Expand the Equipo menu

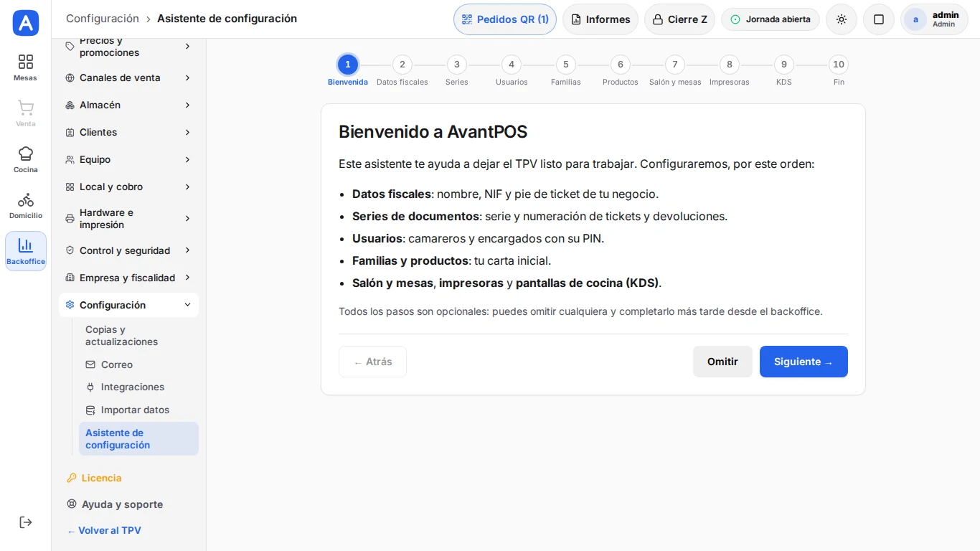(x=128, y=159)
